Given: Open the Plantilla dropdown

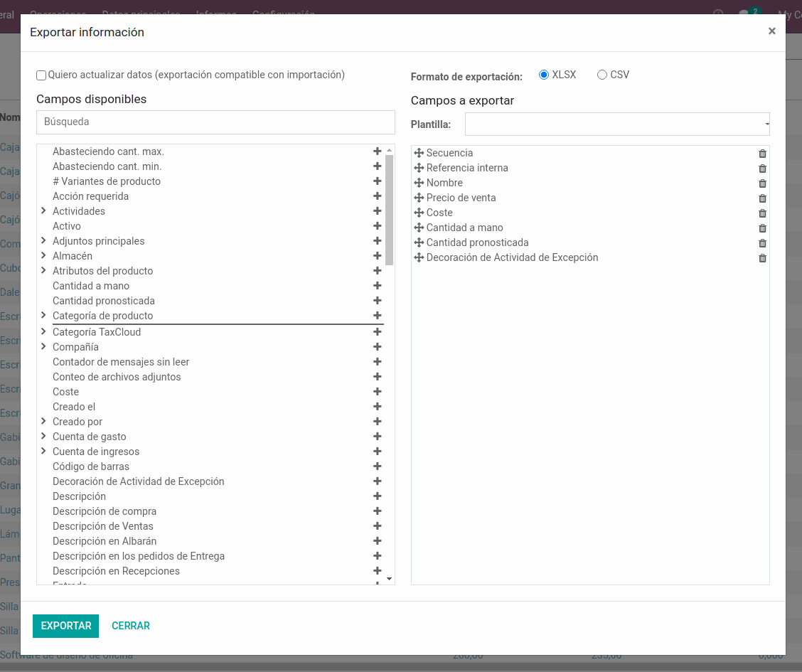Looking at the screenshot, I should pyautogui.click(x=616, y=124).
